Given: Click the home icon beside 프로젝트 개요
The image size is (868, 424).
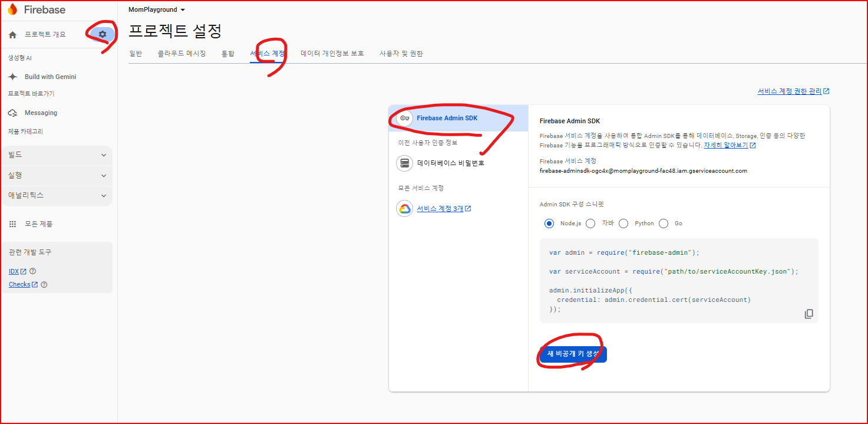Looking at the screenshot, I should [12, 35].
